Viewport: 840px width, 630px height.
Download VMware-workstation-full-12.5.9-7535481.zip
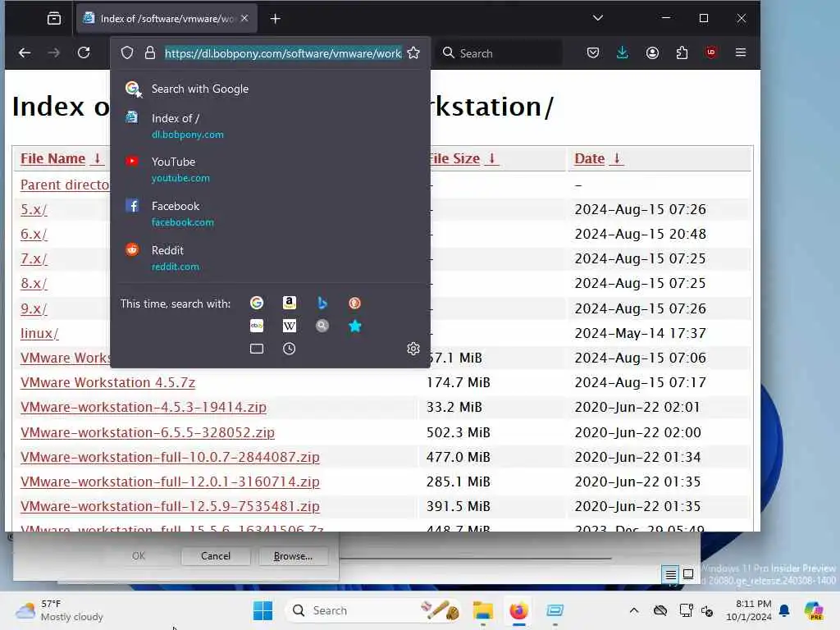170,506
